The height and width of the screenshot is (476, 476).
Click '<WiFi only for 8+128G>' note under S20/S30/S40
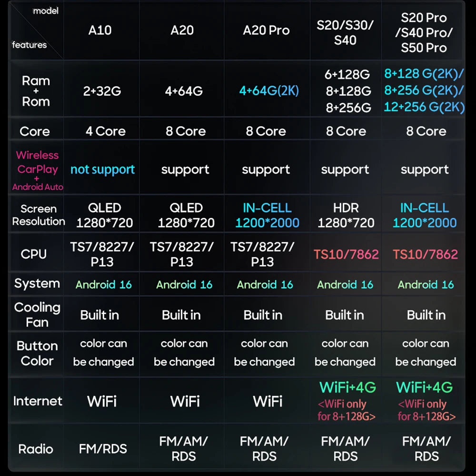347,410
